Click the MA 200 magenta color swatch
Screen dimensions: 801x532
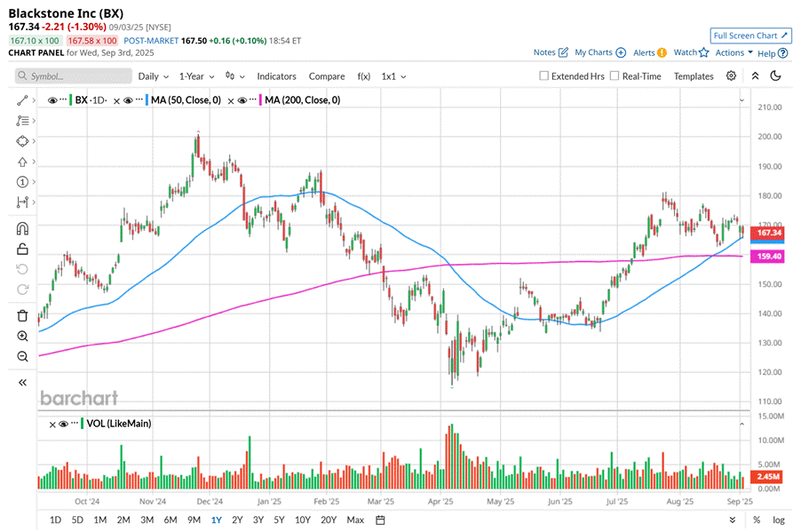pyautogui.click(x=260, y=100)
